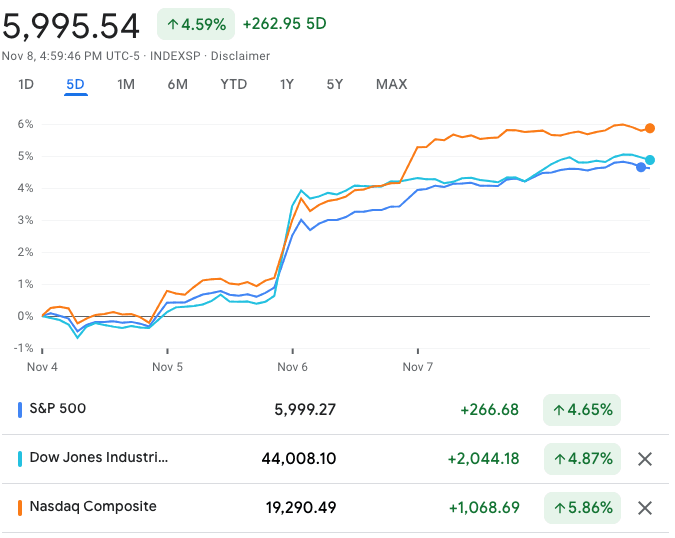675x538 pixels.
Task: Click the orange Nasdaq endpoint dot on chart
Action: (650, 128)
